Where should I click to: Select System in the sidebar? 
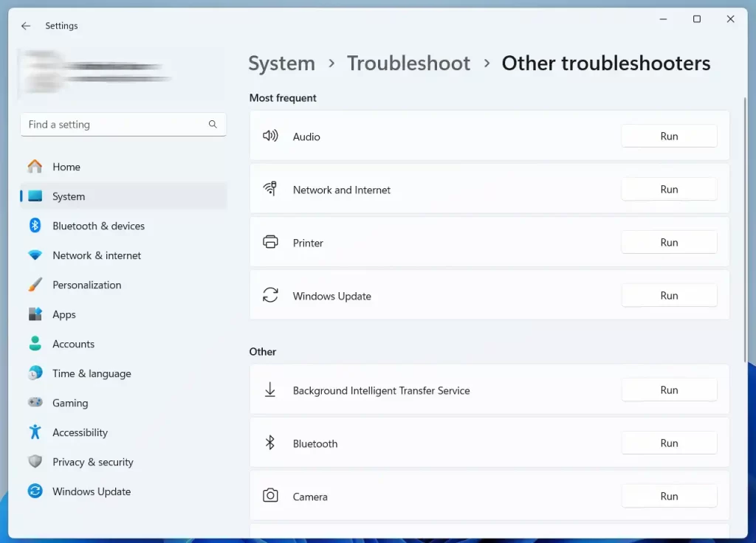click(123, 196)
